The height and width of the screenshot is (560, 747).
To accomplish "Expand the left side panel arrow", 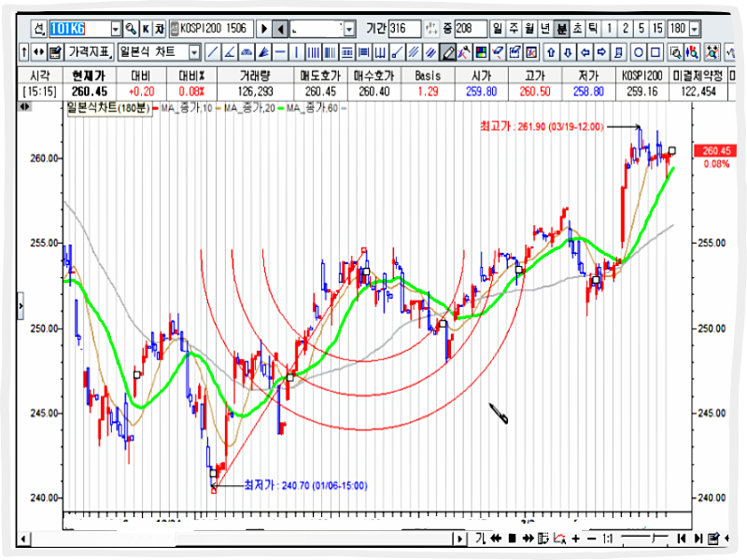I will coord(21,306).
